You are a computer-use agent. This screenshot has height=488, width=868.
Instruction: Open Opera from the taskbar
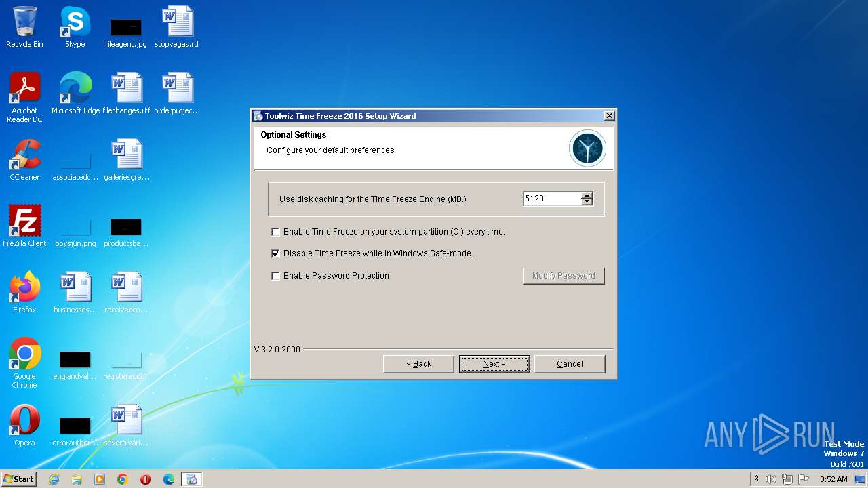[146, 479]
